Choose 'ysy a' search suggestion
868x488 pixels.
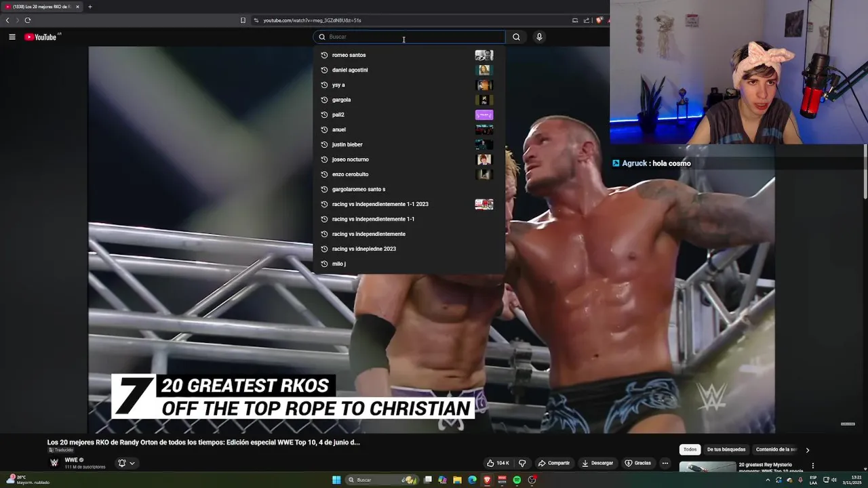[409, 85]
